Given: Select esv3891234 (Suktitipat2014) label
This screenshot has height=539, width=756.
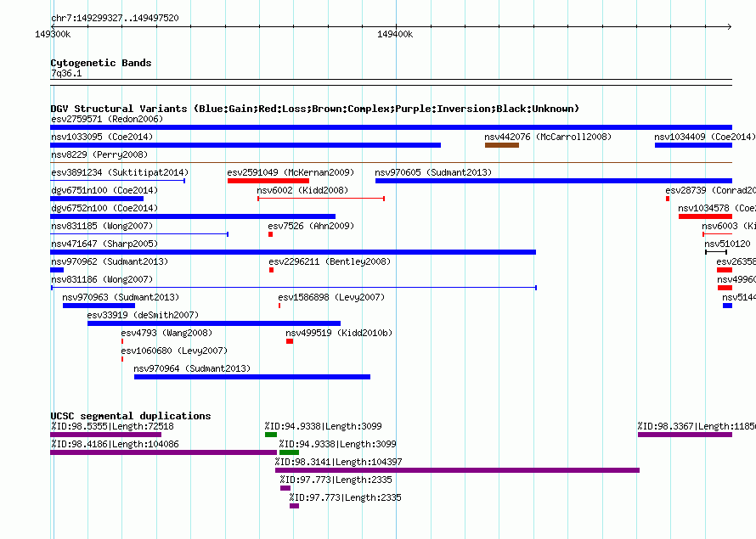Looking at the screenshot, I should coord(120,172).
